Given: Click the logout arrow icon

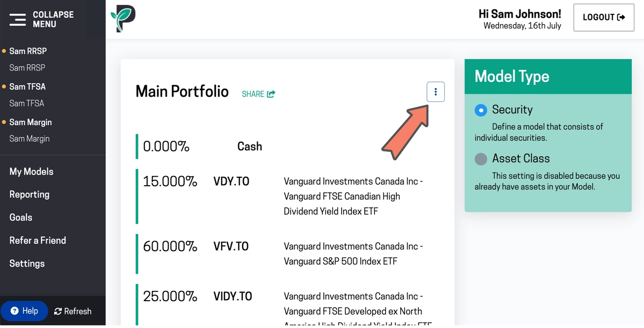Looking at the screenshot, I should click(621, 17).
